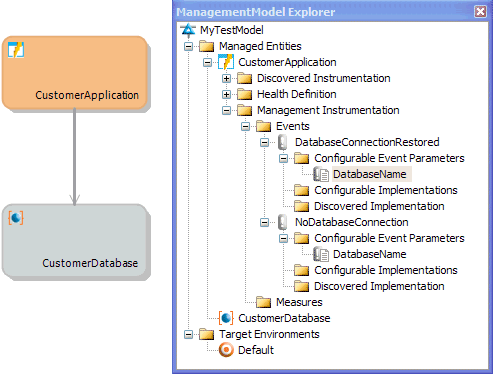Collapse the Events node

pos(246,126)
